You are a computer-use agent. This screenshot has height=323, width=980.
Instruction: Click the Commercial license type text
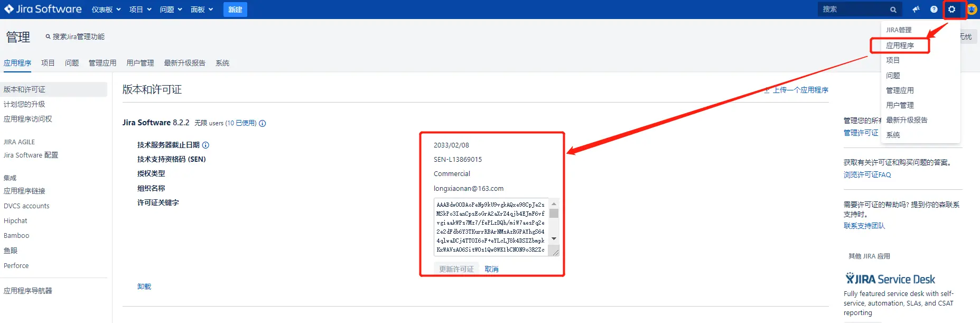(452, 173)
